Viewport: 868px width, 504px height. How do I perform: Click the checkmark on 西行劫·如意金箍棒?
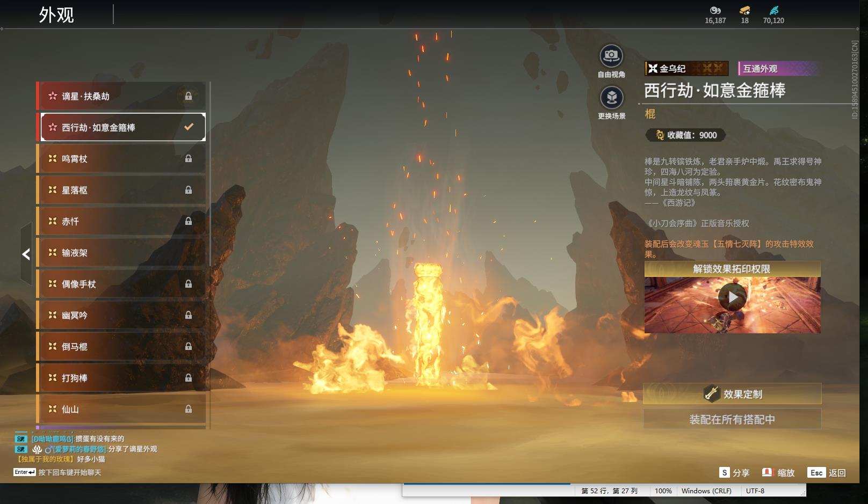pyautogui.click(x=189, y=127)
